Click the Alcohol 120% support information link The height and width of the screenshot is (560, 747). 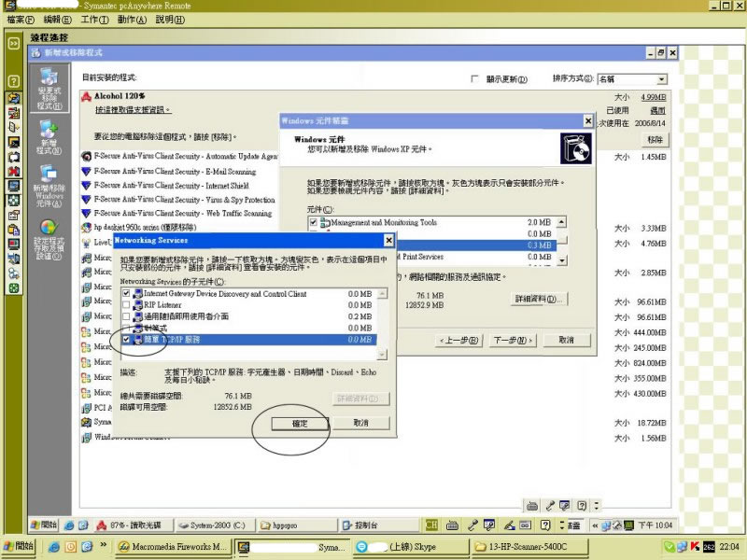pyautogui.click(x=133, y=110)
